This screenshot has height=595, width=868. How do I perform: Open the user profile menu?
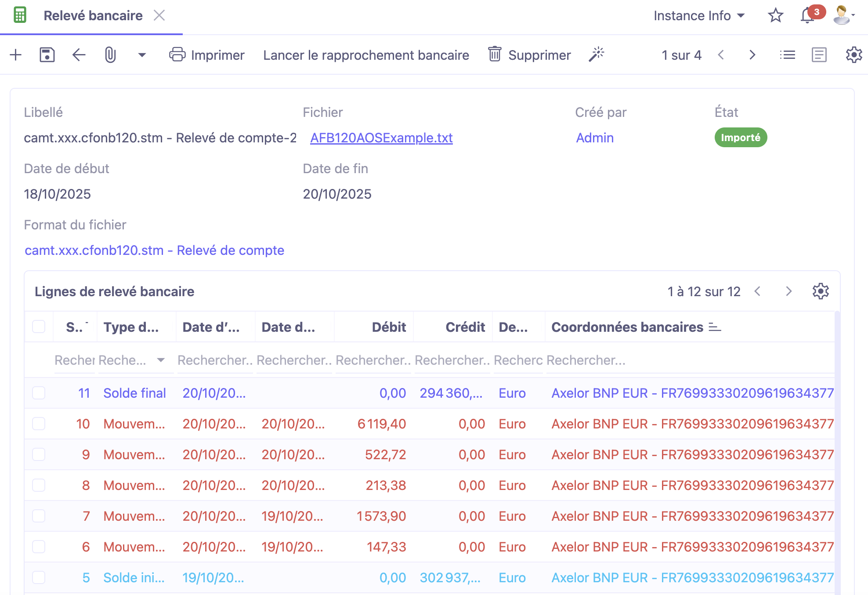click(x=841, y=15)
